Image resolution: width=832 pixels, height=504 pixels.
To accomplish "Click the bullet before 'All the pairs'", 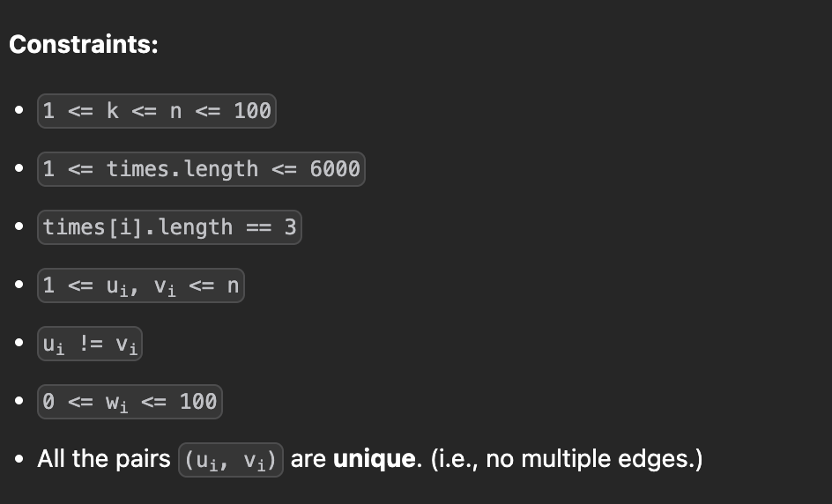I will click(x=19, y=459).
